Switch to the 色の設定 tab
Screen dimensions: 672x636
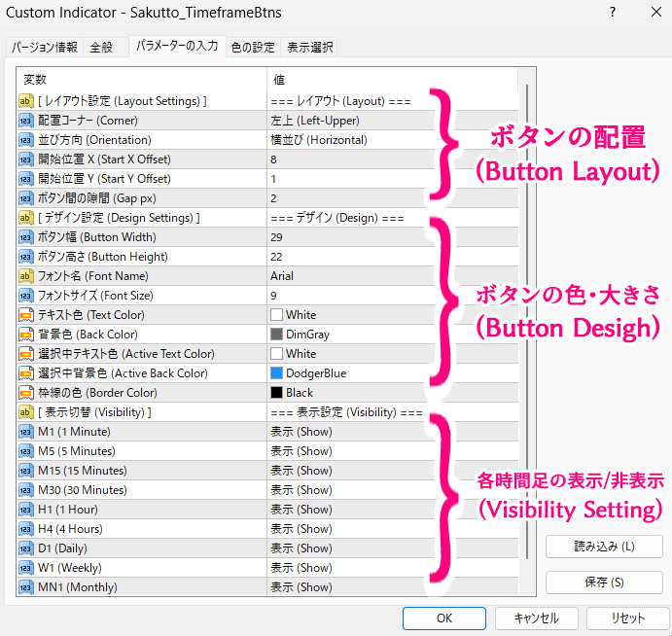[x=253, y=47]
